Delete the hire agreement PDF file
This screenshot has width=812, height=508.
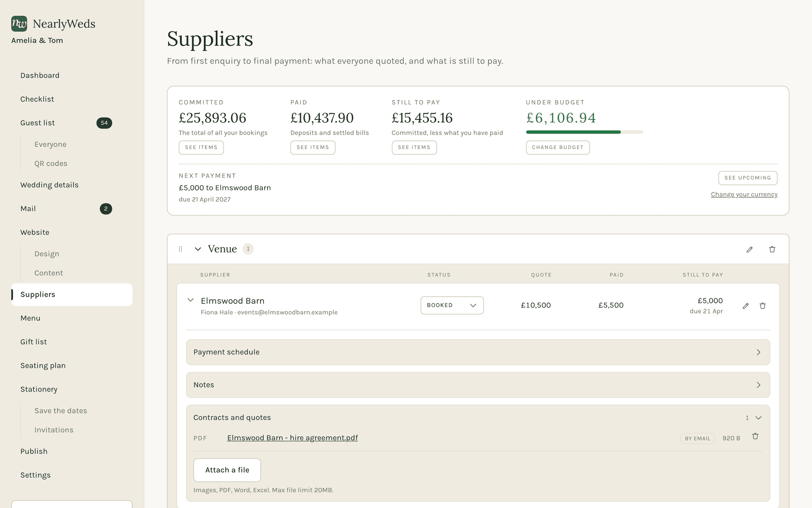(755, 436)
